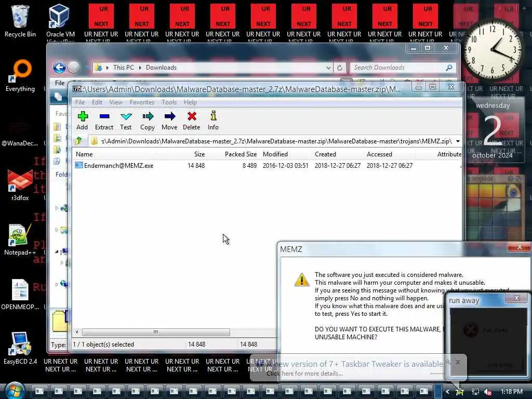532x399 pixels.
Task: Click the Windows Start orb
Action: (x=14, y=391)
